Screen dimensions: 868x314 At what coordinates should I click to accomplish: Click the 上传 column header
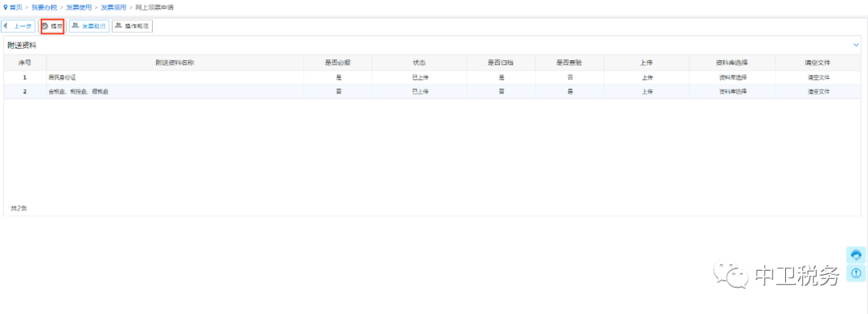click(646, 63)
